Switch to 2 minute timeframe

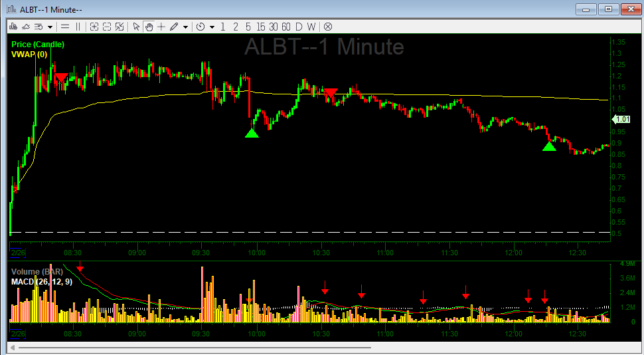point(235,27)
